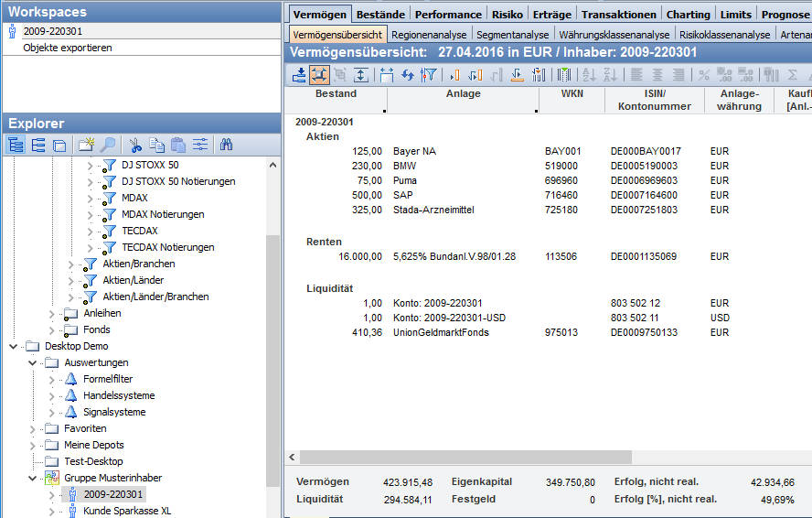The image size is (812, 518).
Task: Click the Bestand column header
Action: pos(336,94)
